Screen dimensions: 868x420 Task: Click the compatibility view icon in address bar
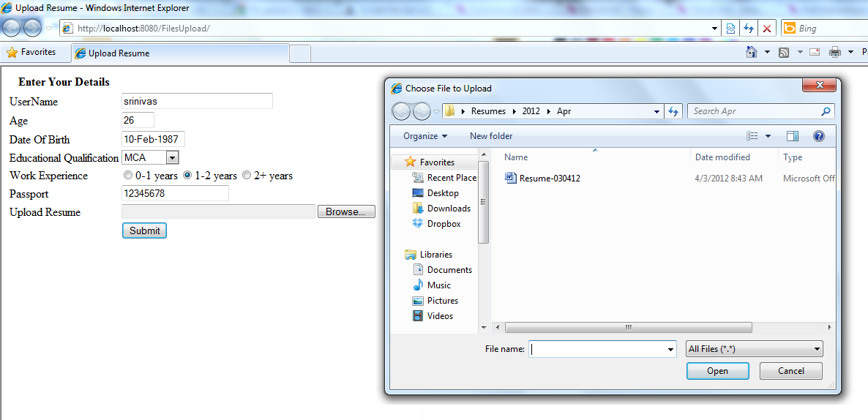pos(730,29)
